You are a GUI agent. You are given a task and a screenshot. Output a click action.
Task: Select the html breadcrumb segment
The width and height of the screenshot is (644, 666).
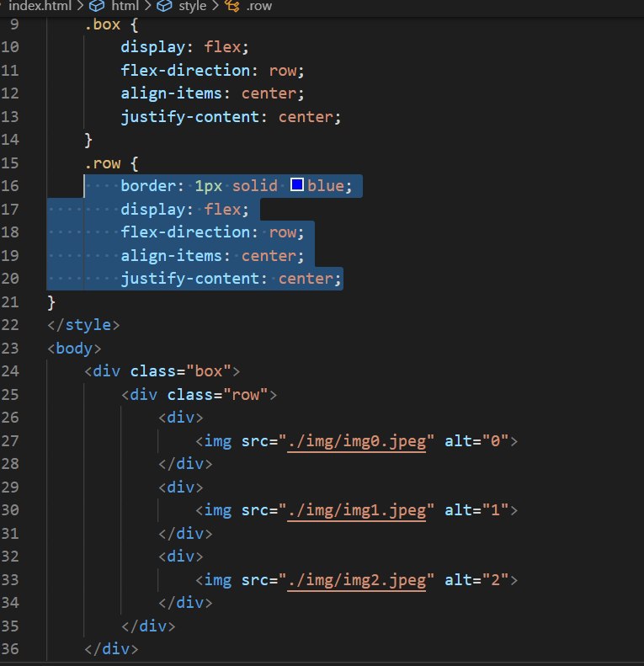click(x=125, y=6)
